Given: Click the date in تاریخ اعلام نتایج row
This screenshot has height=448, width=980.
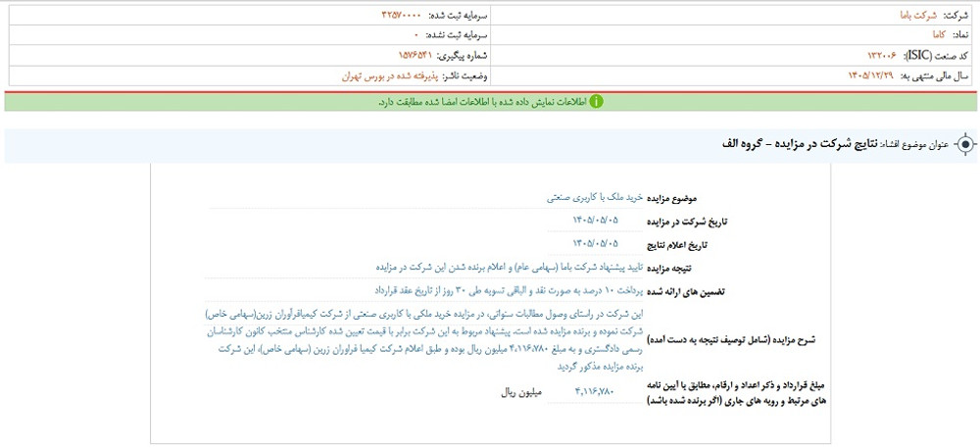Looking at the screenshot, I should [595, 243].
